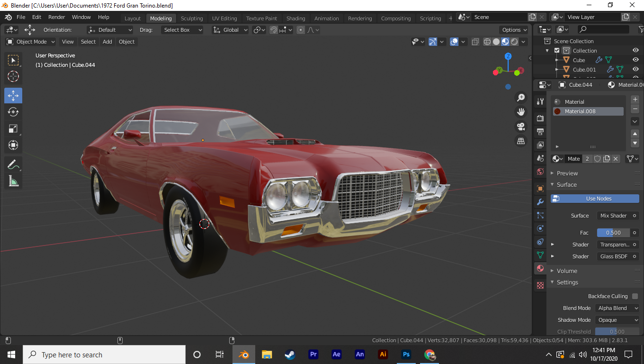The image size is (644, 364).
Task: Select the Rotate tool
Action: (13, 112)
